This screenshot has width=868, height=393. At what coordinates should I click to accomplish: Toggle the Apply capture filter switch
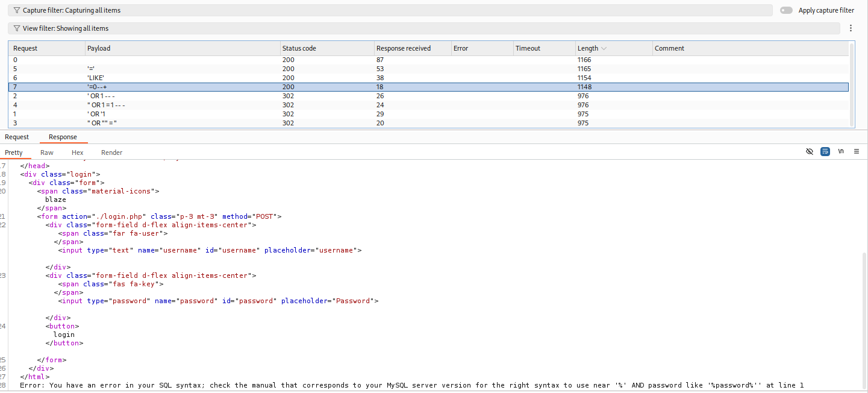[786, 10]
